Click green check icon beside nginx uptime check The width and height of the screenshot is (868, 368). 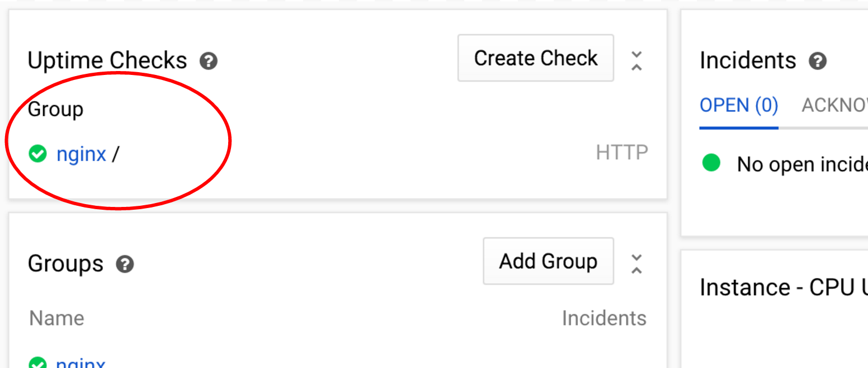click(x=37, y=153)
